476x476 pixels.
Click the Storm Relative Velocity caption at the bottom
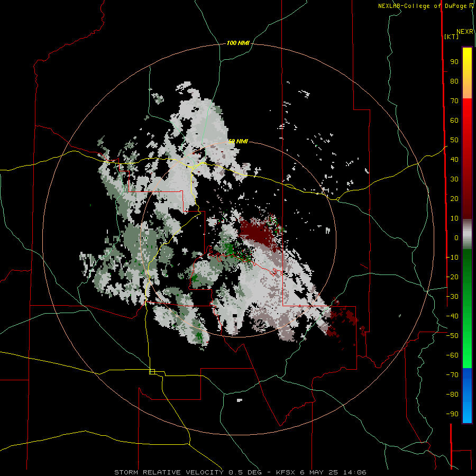coord(240,472)
